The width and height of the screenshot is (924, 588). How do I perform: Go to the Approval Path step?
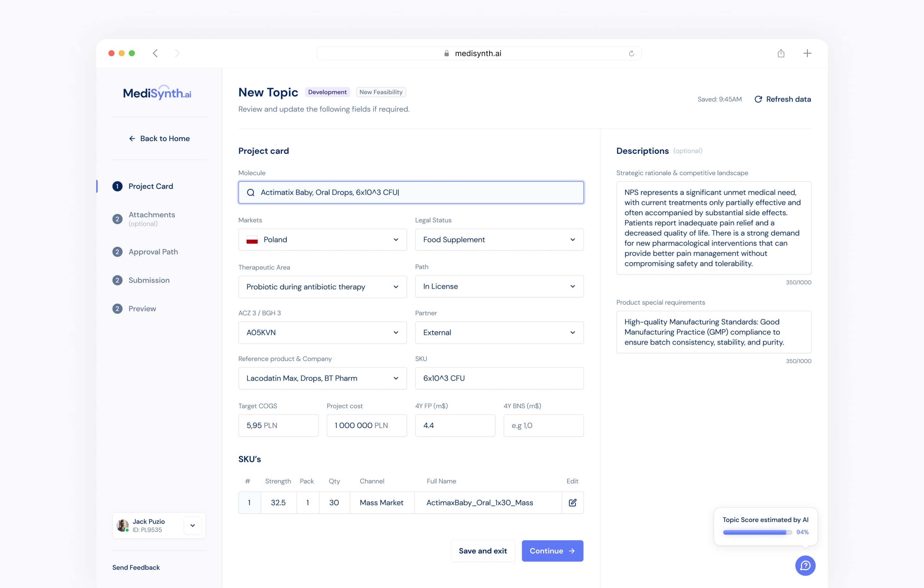[x=153, y=252]
